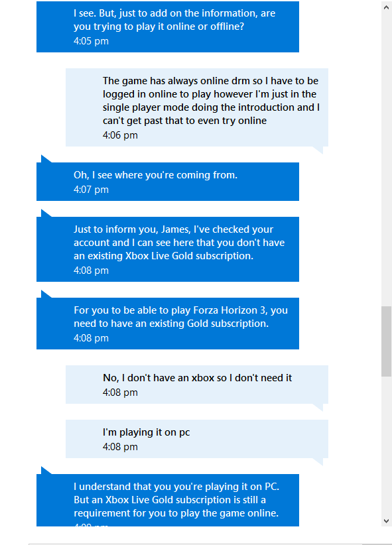Click the 4:07 pm timestamp

coord(91,190)
